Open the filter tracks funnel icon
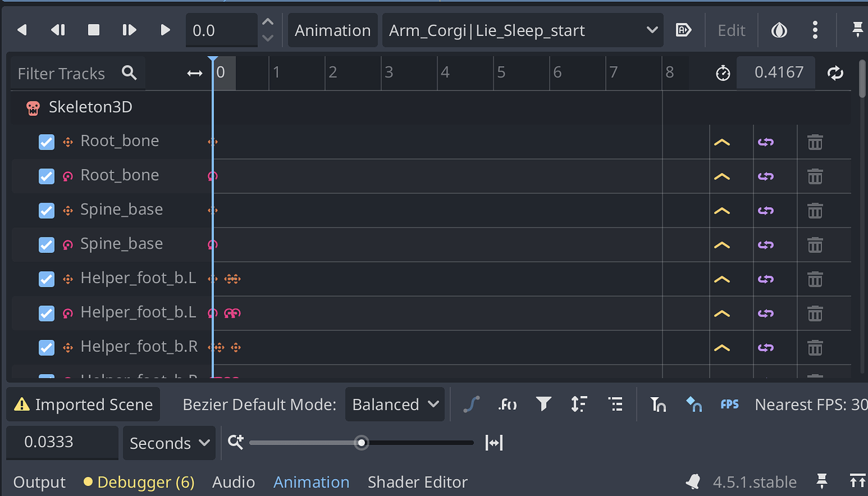This screenshot has height=496, width=868. click(543, 404)
